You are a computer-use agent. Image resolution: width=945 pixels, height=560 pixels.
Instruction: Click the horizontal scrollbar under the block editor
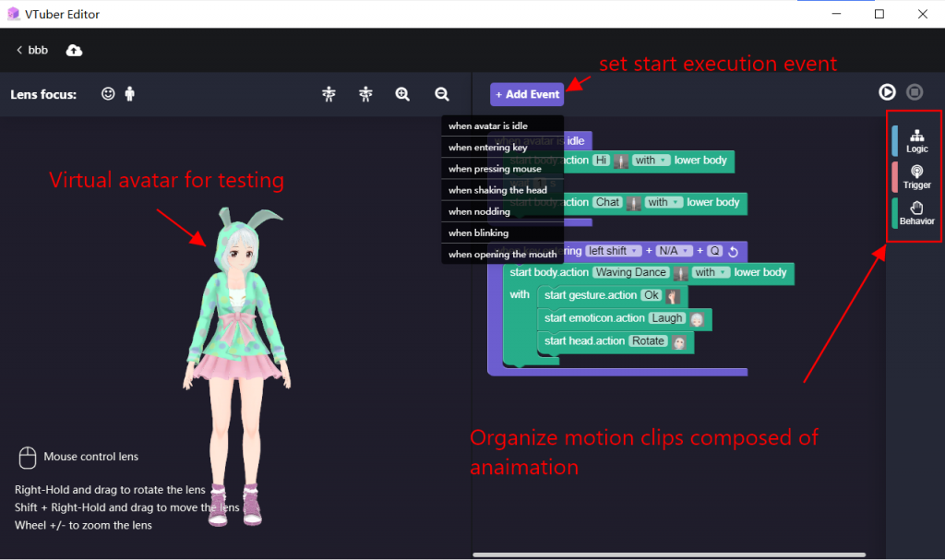(x=669, y=554)
